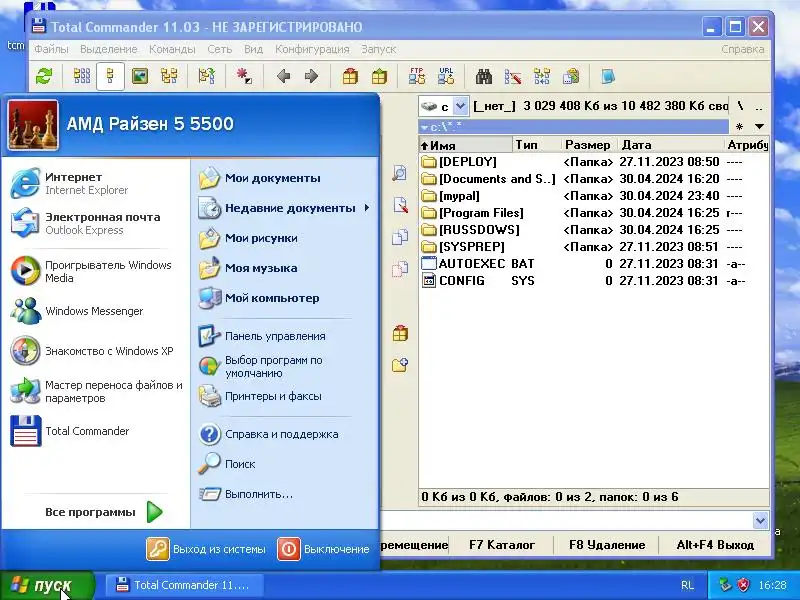Open the tree view toolbar icon
This screenshot has width=800, height=600.
click(x=169, y=77)
